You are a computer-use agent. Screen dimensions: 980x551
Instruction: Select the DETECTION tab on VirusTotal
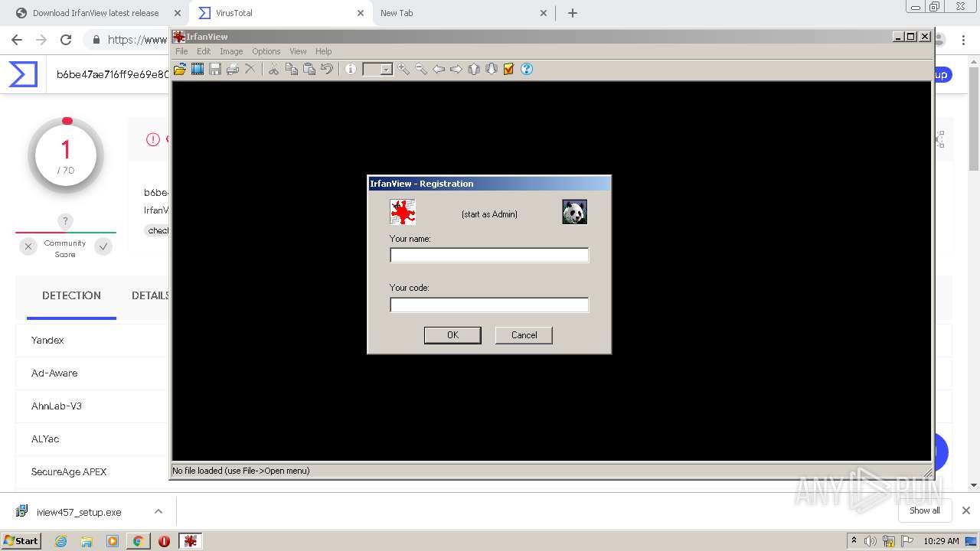pos(71,295)
